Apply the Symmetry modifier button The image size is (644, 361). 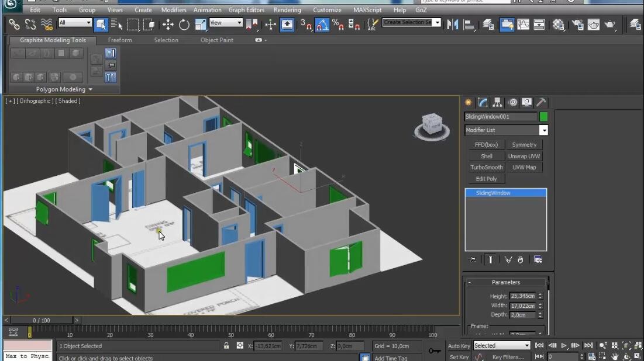coord(524,145)
